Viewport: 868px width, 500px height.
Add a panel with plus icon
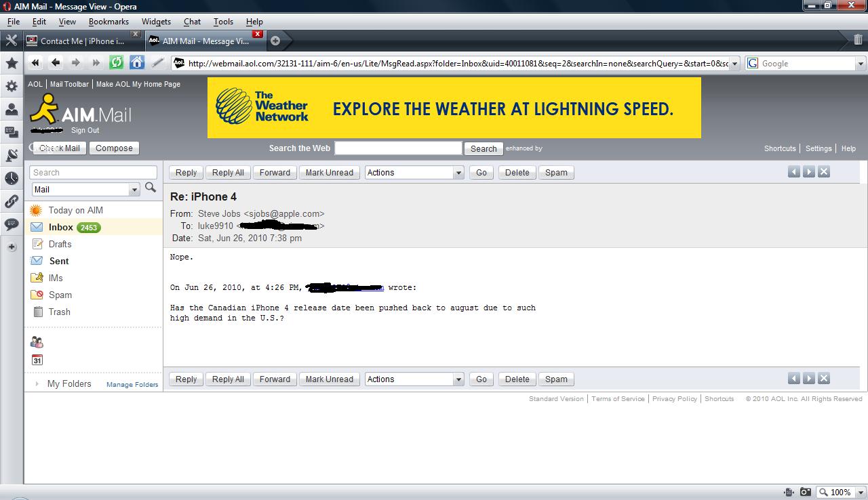pos(12,247)
